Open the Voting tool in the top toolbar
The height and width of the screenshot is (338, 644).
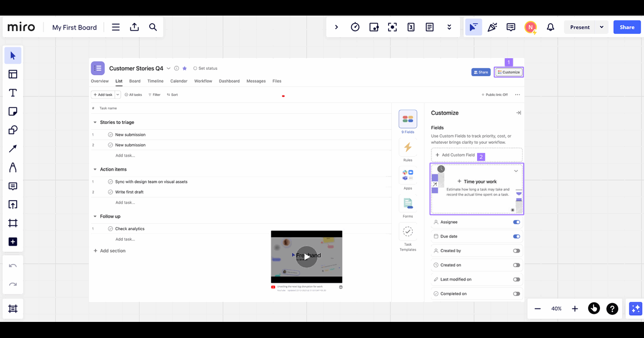374,27
